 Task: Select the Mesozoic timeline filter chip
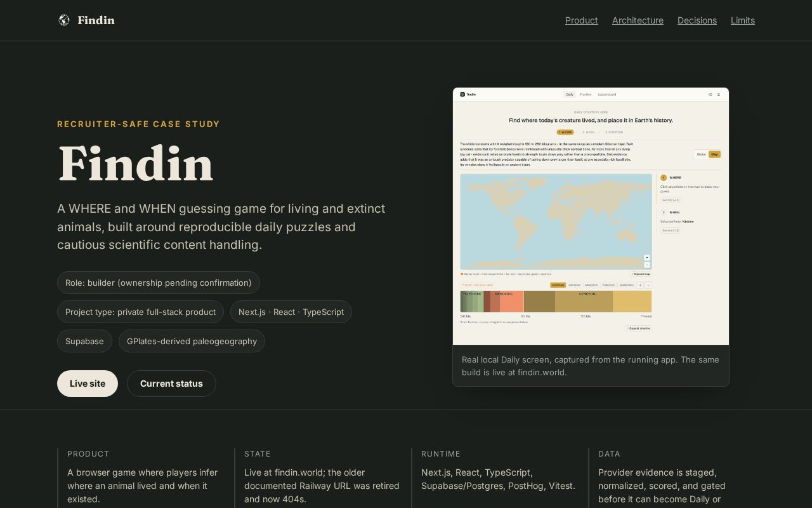[x=591, y=285]
